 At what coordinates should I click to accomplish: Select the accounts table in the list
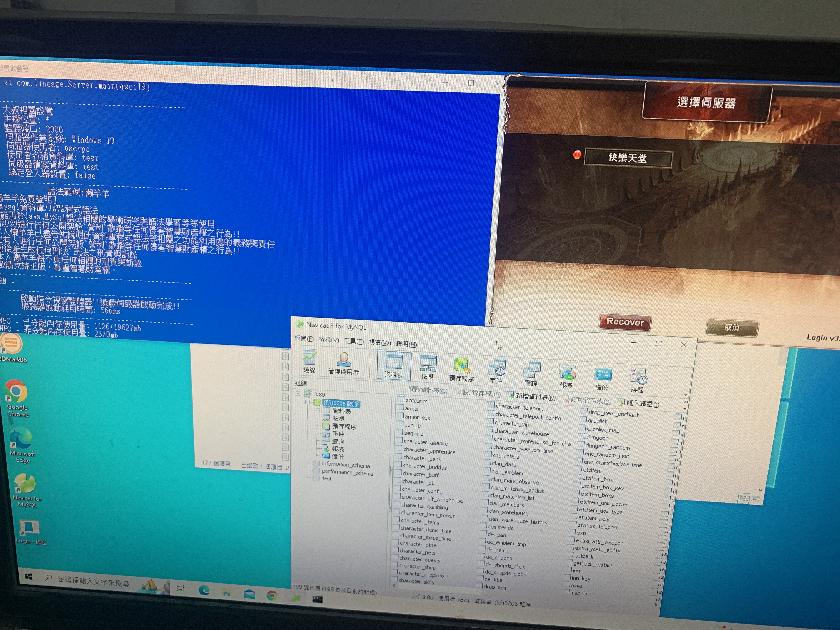(416, 401)
